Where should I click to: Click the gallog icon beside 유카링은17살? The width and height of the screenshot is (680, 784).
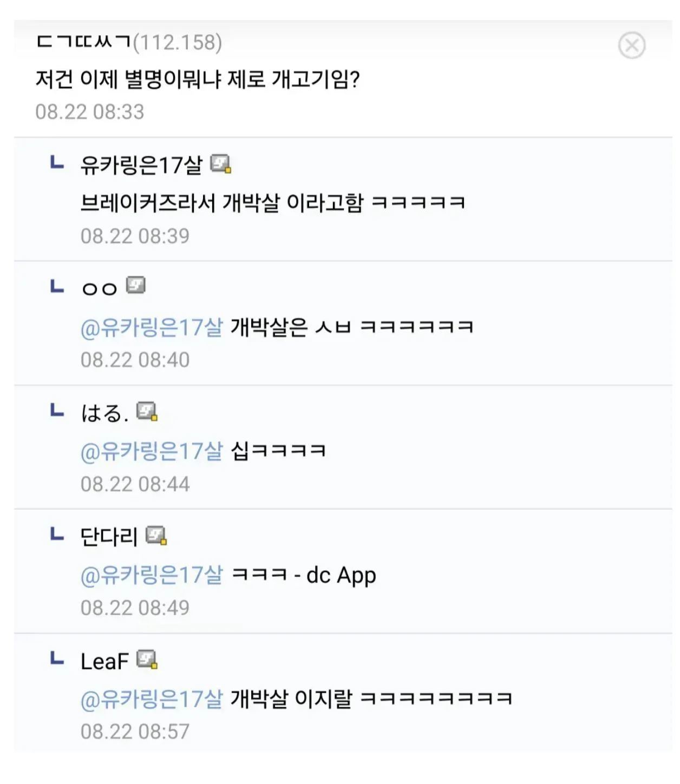click(220, 164)
